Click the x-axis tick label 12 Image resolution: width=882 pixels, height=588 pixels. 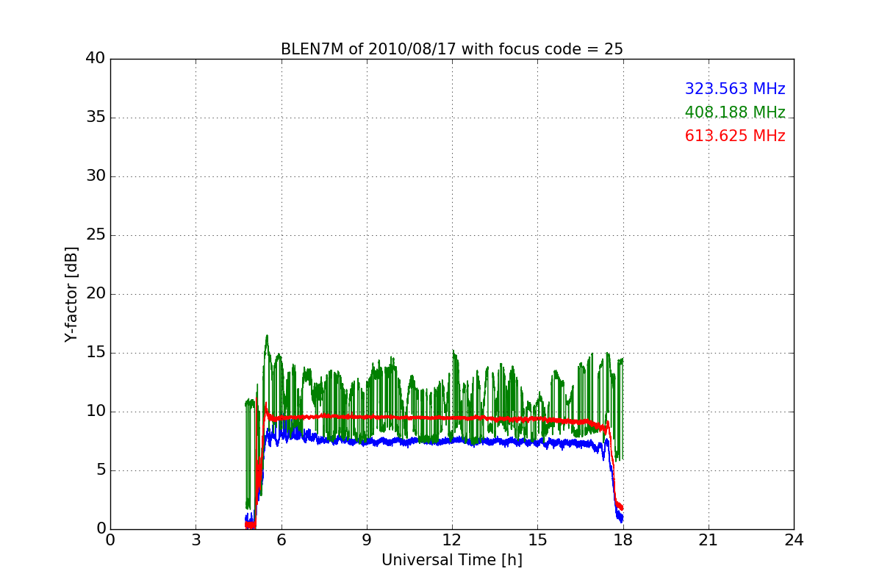452,540
